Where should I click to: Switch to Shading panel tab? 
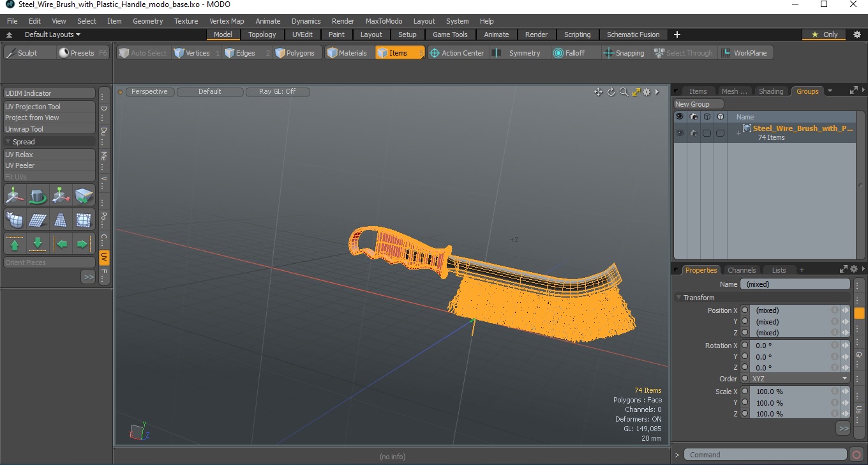771,91
